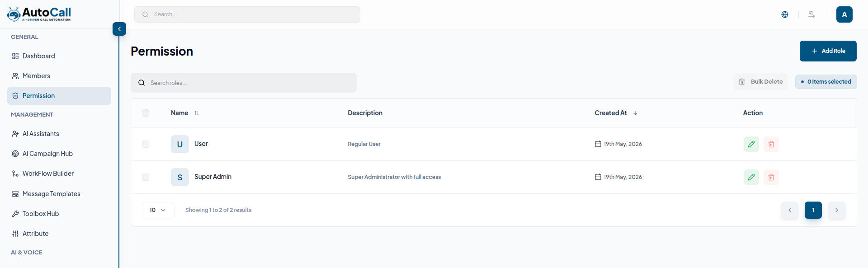Viewport: 868px width, 268px height.
Task: Select the Permission menu item
Action: [59, 96]
